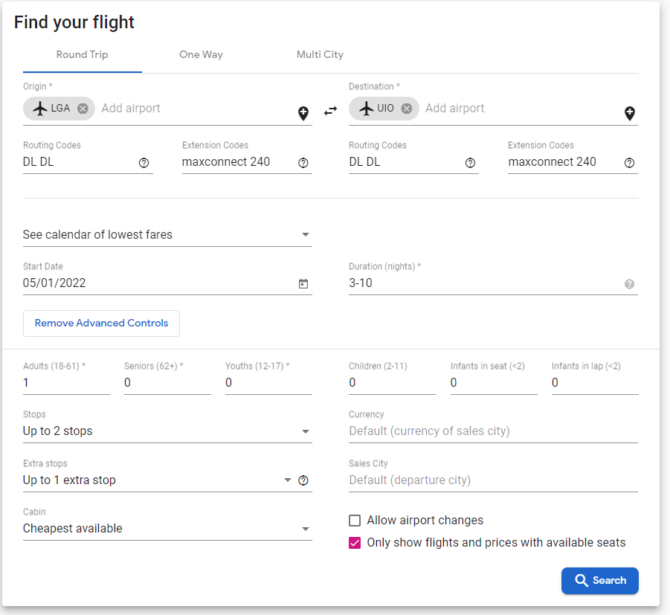This screenshot has width=670, height=615.
Task: Switch to the One Way tab
Action: [201, 55]
